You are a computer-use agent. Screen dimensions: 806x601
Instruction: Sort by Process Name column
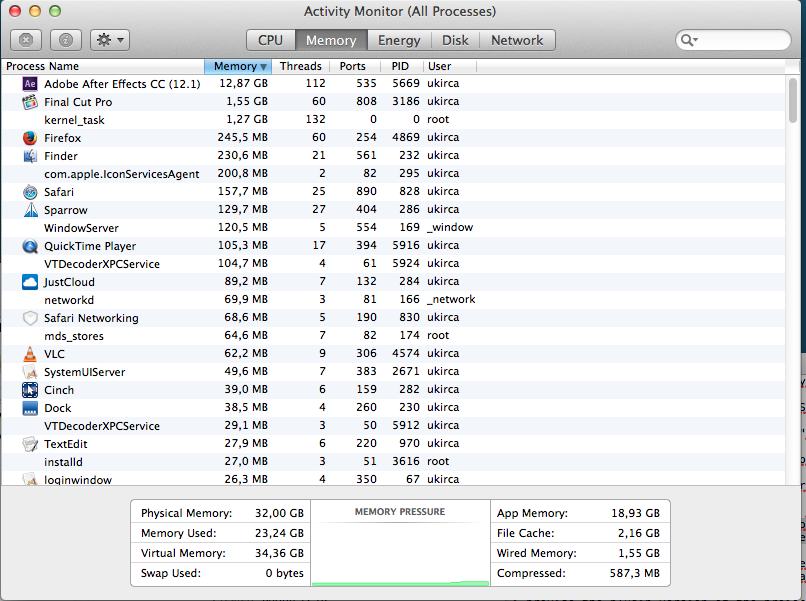pos(103,66)
